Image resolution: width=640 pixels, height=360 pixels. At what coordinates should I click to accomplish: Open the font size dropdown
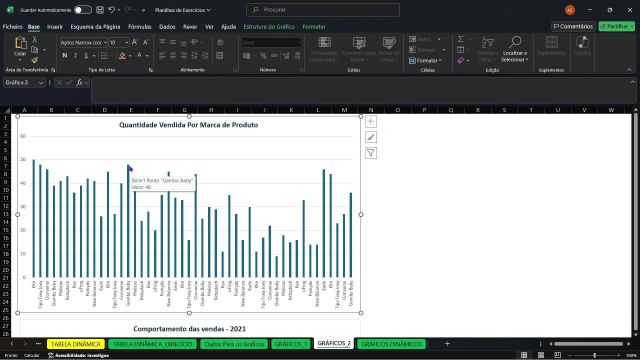pyautogui.click(x=127, y=42)
